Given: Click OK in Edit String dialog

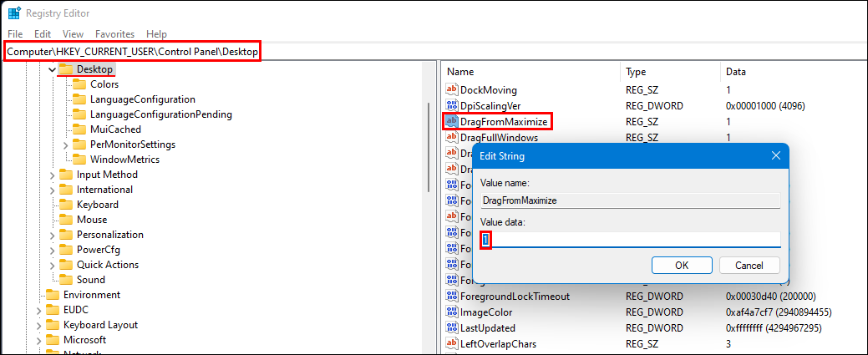Looking at the screenshot, I should coord(682,265).
